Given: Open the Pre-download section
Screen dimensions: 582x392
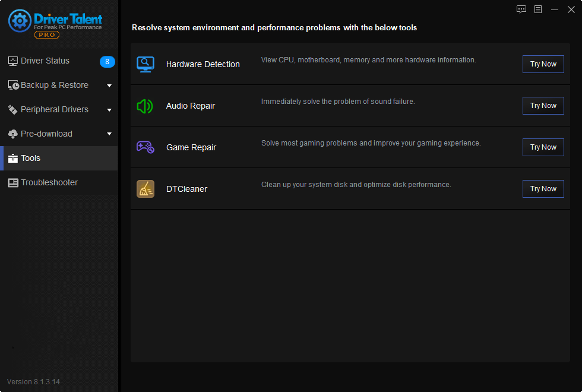Looking at the screenshot, I should pyautogui.click(x=59, y=134).
